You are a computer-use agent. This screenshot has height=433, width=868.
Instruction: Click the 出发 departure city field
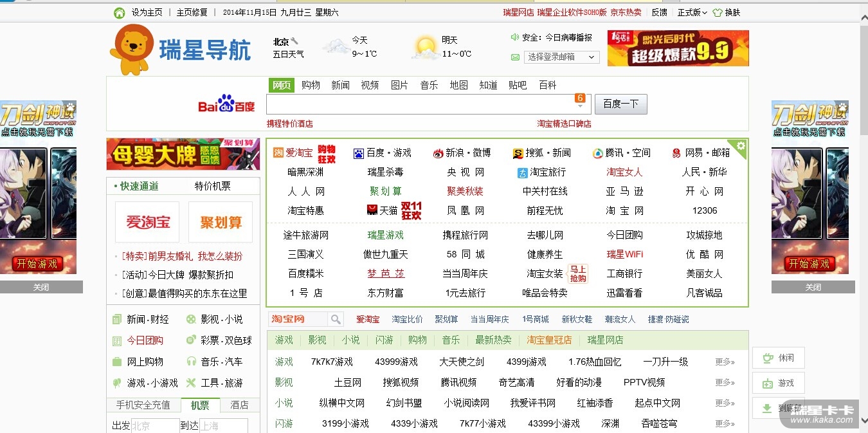(155, 426)
